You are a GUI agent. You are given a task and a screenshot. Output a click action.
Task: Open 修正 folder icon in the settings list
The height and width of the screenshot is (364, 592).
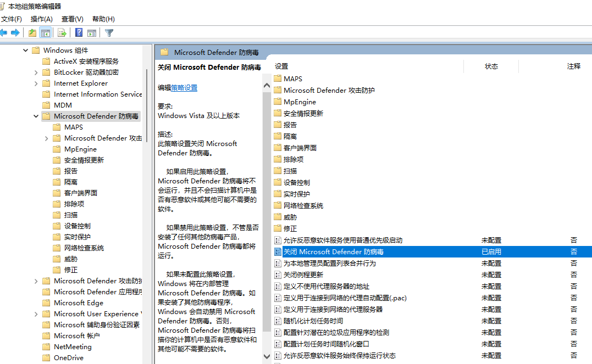[x=278, y=228]
